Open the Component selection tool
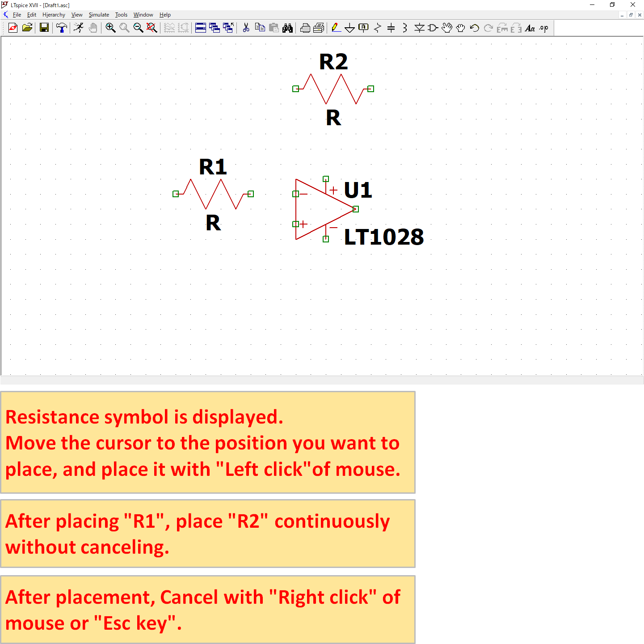The width and height of the screenshot is (644, 644). (x=432, y=28)
